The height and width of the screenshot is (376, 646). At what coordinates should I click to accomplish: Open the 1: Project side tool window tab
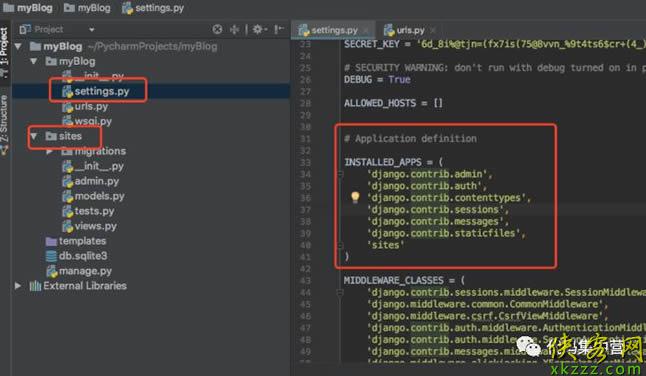point(4,51)
